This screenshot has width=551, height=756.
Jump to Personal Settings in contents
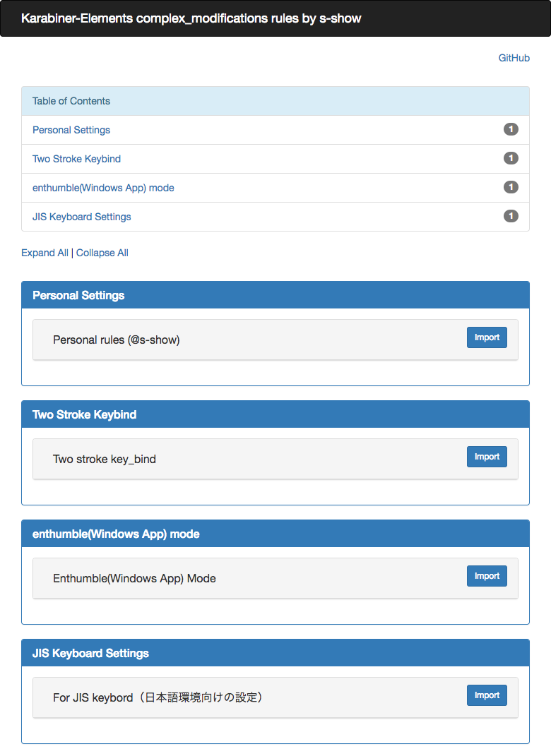71,130
